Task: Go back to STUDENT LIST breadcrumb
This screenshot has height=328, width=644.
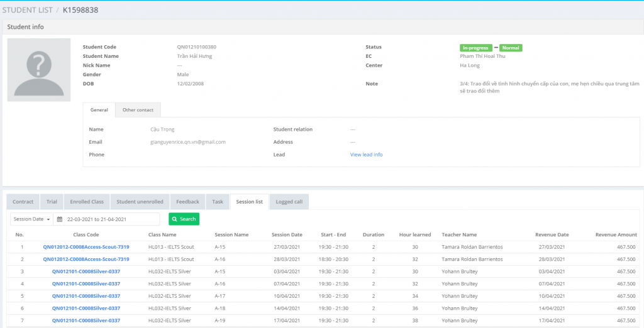Action: [28, 10]
